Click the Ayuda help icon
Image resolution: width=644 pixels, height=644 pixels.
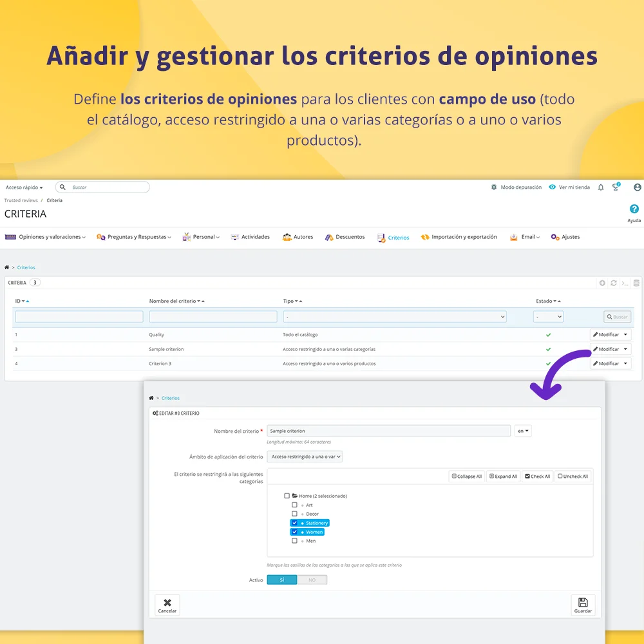point(634,209)
